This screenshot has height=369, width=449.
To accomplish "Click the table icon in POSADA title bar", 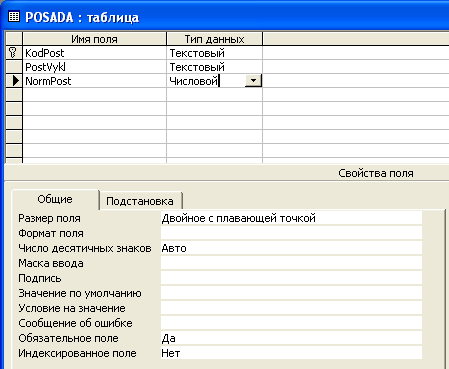I will 14,16.
